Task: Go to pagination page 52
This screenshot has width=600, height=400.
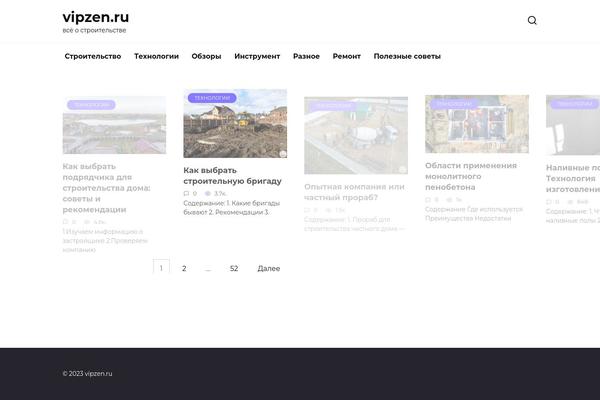Action: pyautogui.click(x=234, y=268)
